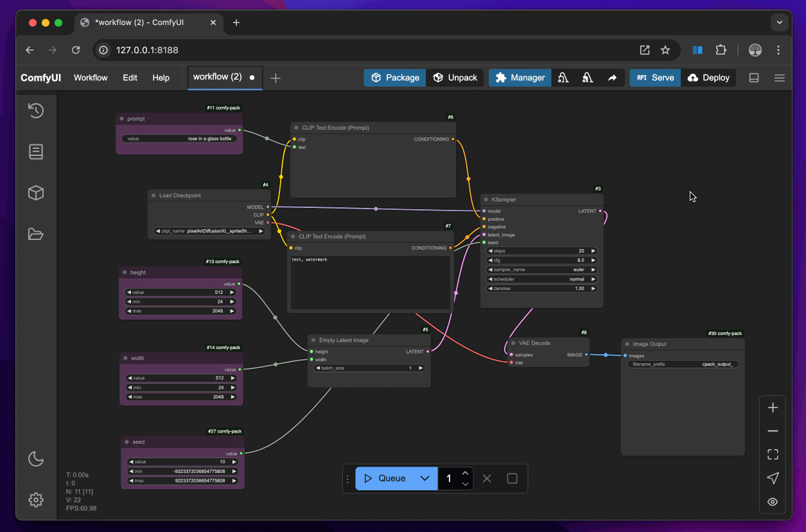
Task: Toggle the bottom panel icon
Action: 754,78
